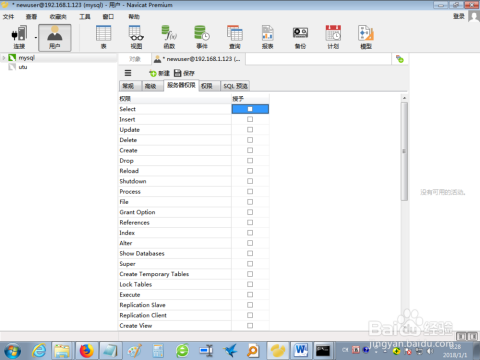Open the Schedule toolbar icon
Viewport: 480px width, 360px height.
(x=333, y=37)
